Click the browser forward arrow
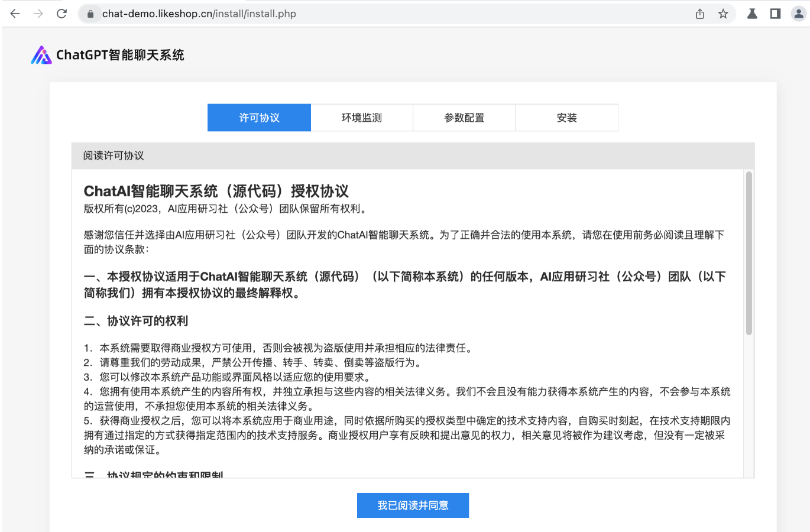Image resolution: width=810 pixels, height=532 pixels. [x=38, y=14]
